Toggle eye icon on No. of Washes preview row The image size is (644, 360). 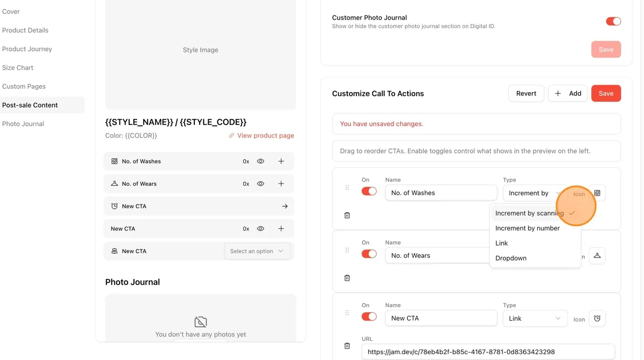pyautogui.click(x=260, y=161)
